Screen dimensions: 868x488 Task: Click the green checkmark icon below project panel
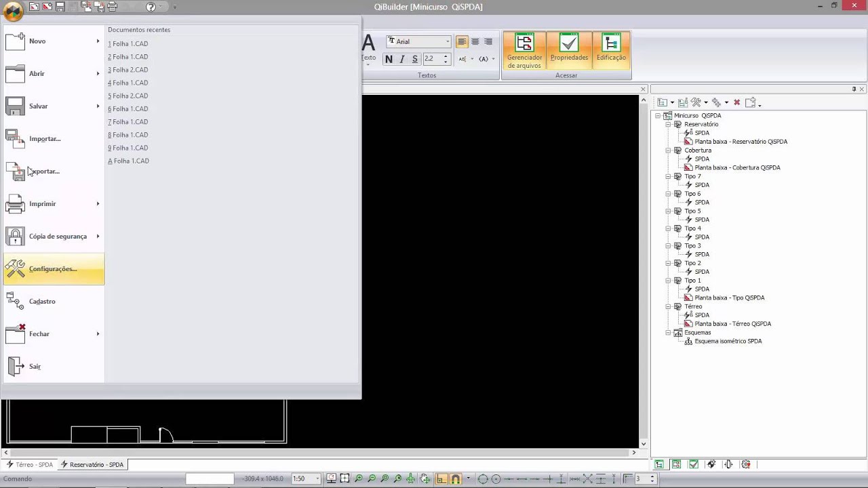pos(693,465)
